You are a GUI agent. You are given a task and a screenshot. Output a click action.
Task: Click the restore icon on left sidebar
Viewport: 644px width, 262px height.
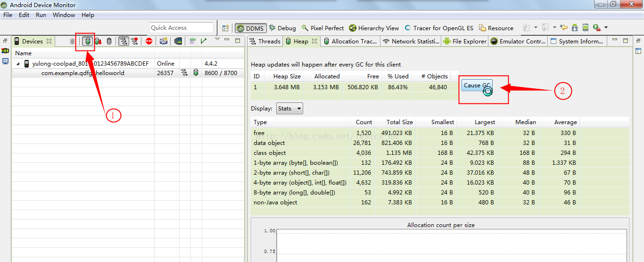5,41
